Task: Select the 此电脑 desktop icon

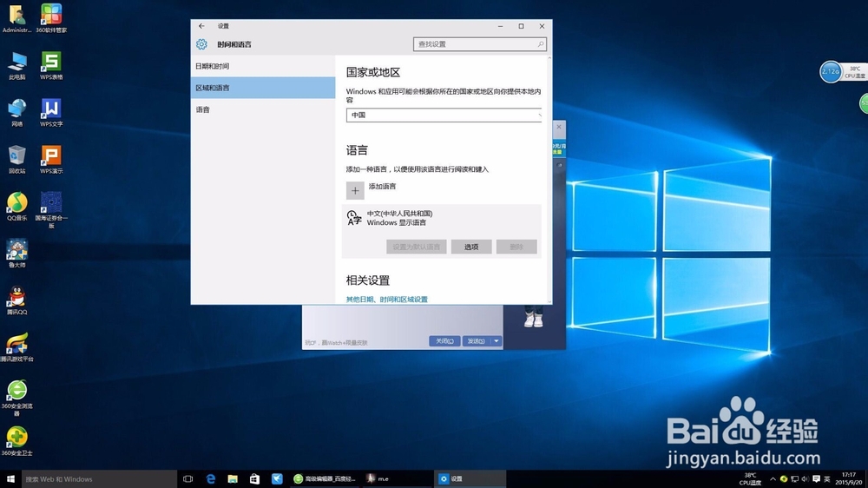Action: coord(16,66)
